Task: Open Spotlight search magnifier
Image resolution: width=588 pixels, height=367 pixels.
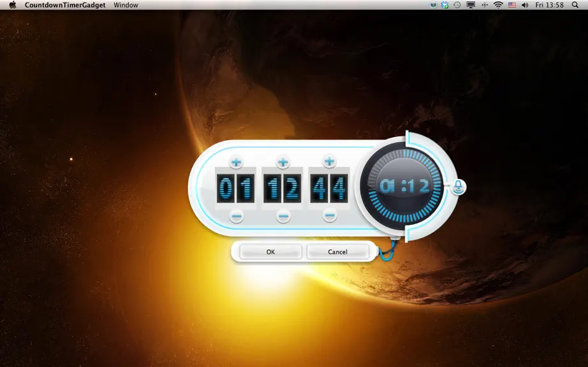Action: pyautogui.click(x=575, y=5)
